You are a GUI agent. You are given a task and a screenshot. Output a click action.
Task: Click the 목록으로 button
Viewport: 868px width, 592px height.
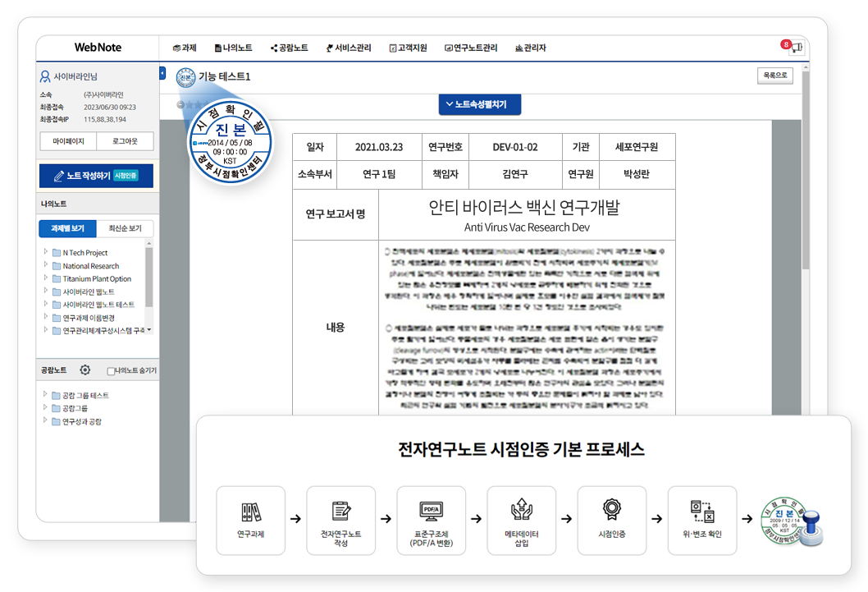774,76
